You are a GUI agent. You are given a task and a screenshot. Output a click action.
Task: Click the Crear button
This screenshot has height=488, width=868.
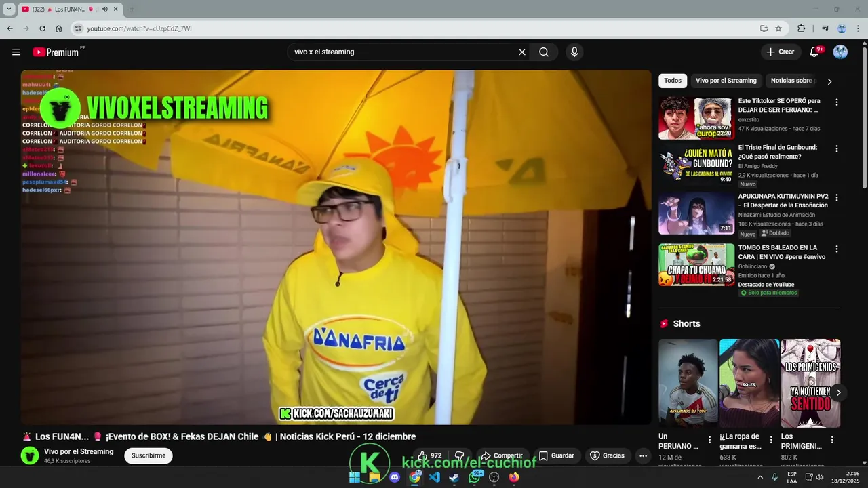[780, 52]
